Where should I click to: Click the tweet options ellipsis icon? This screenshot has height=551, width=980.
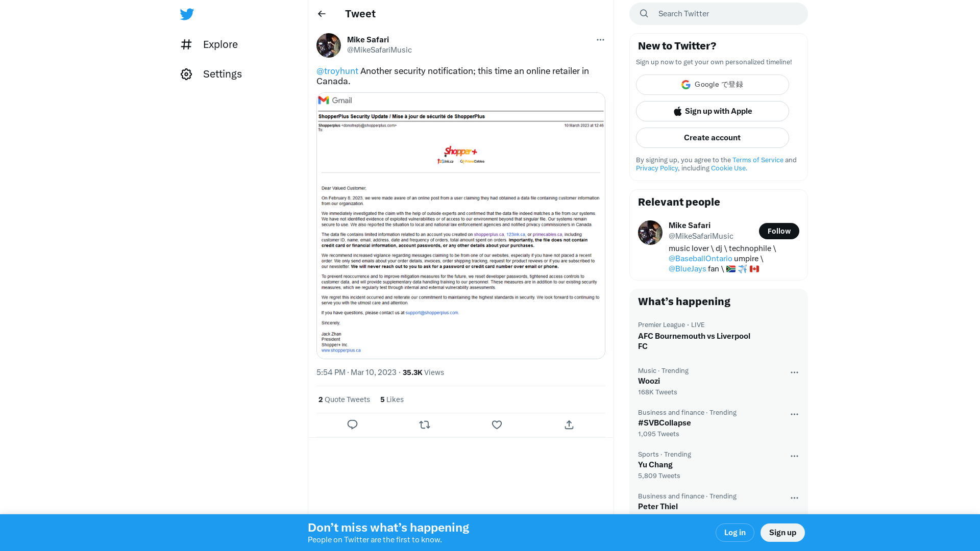[600, 40]
